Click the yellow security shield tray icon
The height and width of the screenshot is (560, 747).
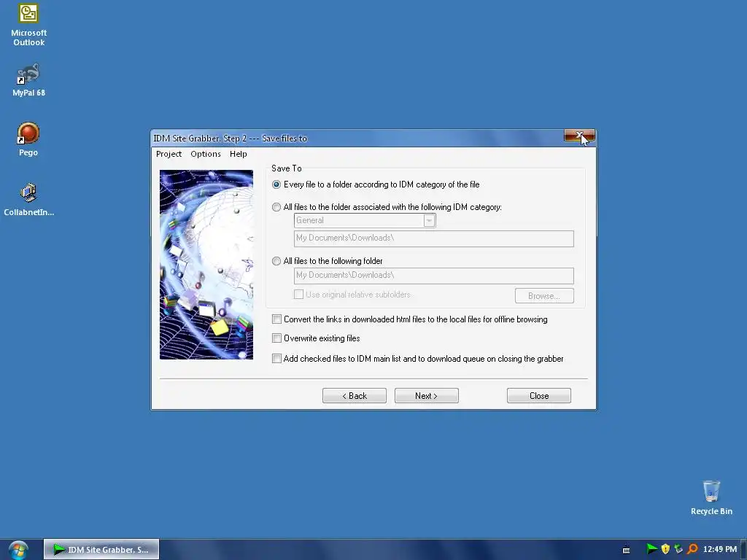(x=665, y=549)
